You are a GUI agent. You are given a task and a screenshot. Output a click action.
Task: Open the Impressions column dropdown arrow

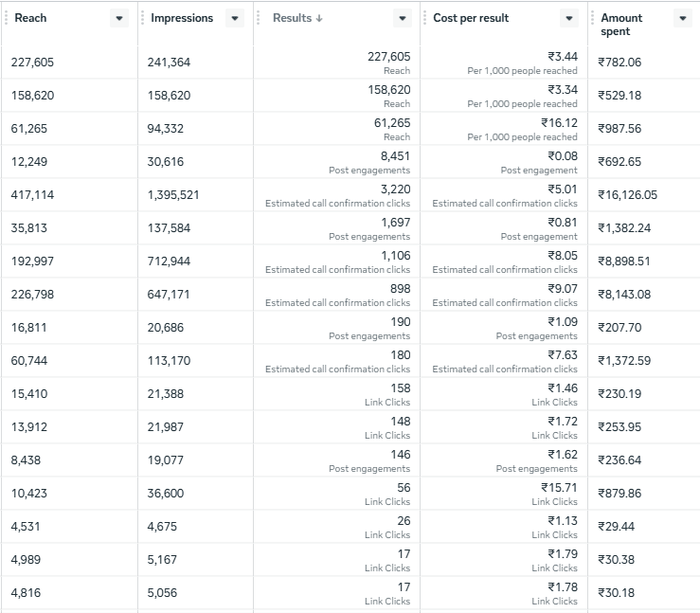pyautogui.click(x=235, y=18)
